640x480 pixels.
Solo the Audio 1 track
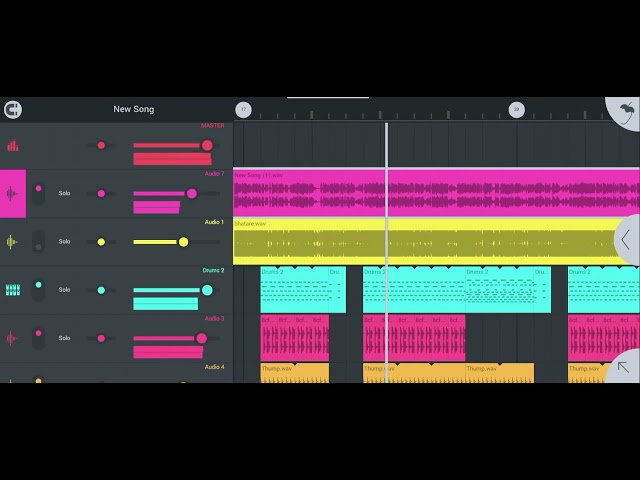point(64,242)
